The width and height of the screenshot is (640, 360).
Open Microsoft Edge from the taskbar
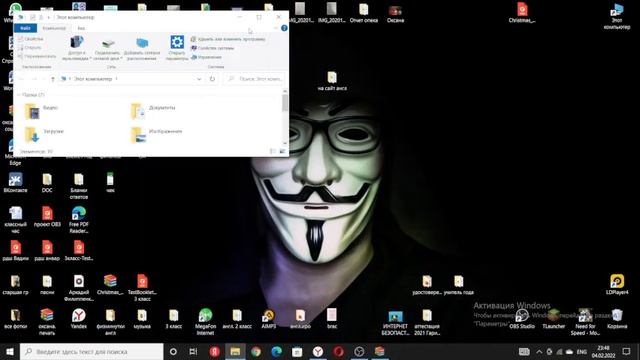(x=276, y=351)
